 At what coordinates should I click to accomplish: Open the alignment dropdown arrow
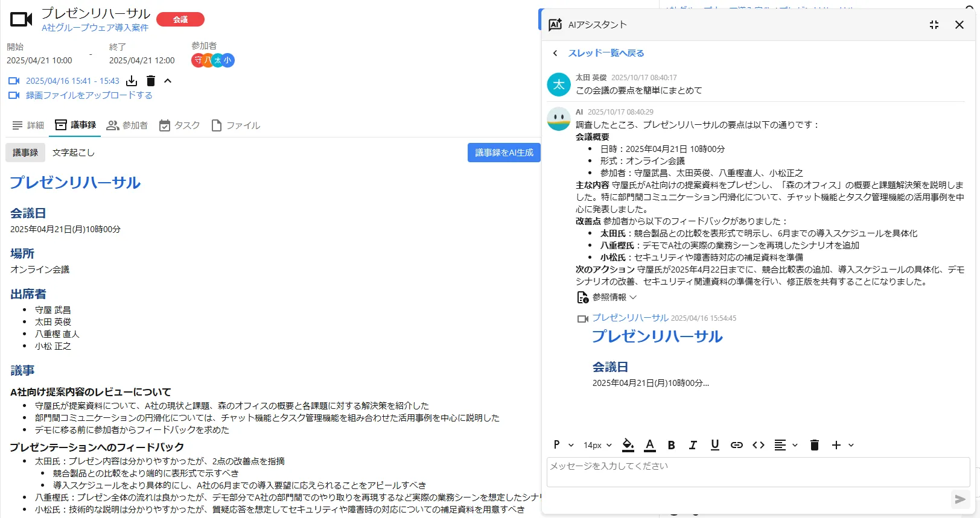[x=795, y=445]
